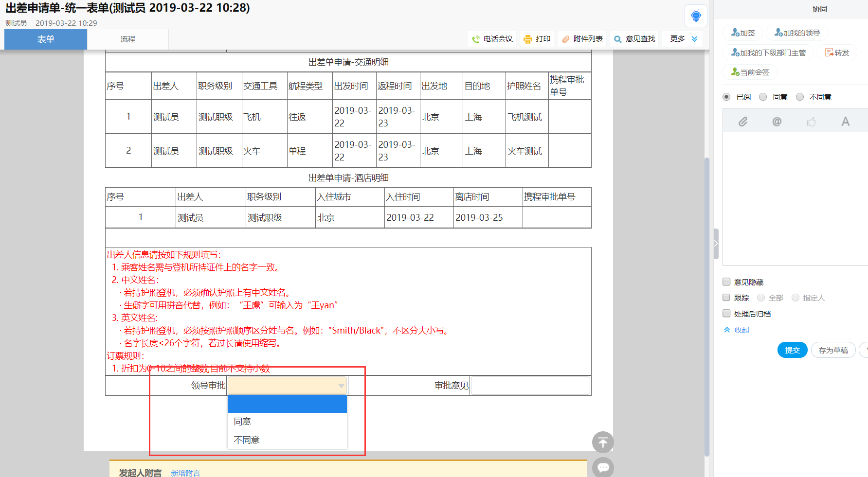
Task: Check the 处理后归档 checkbox
Action: pos(726,313)
